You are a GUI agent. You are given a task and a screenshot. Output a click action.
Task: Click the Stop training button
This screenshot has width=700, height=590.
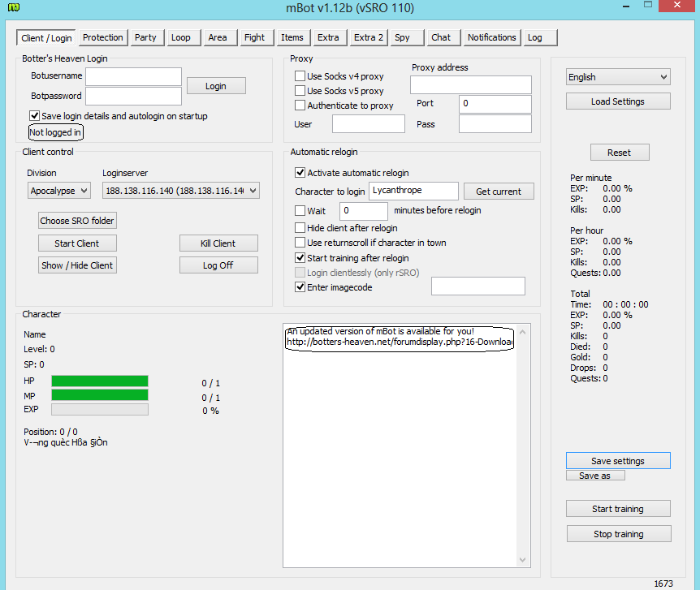coord(619,534)
